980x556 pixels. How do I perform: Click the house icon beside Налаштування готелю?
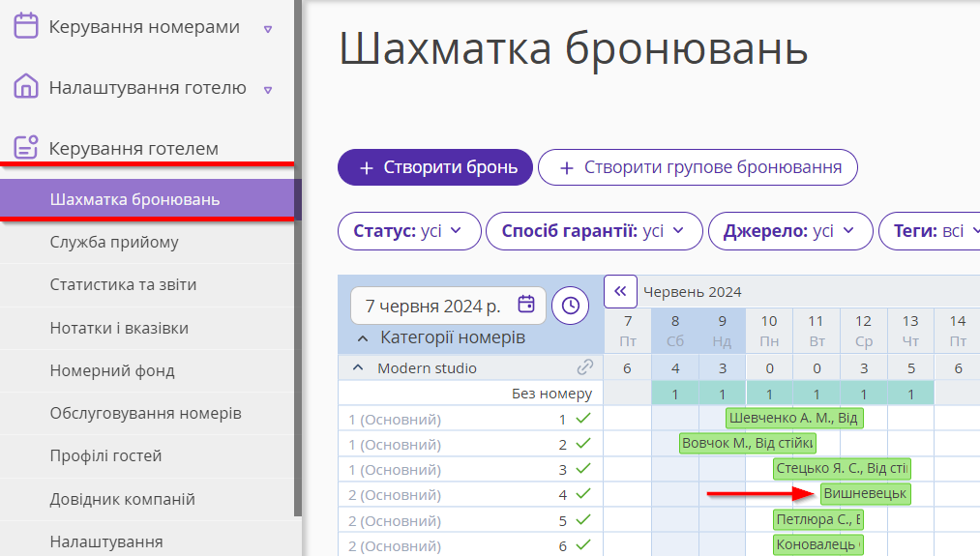[25, 86]
